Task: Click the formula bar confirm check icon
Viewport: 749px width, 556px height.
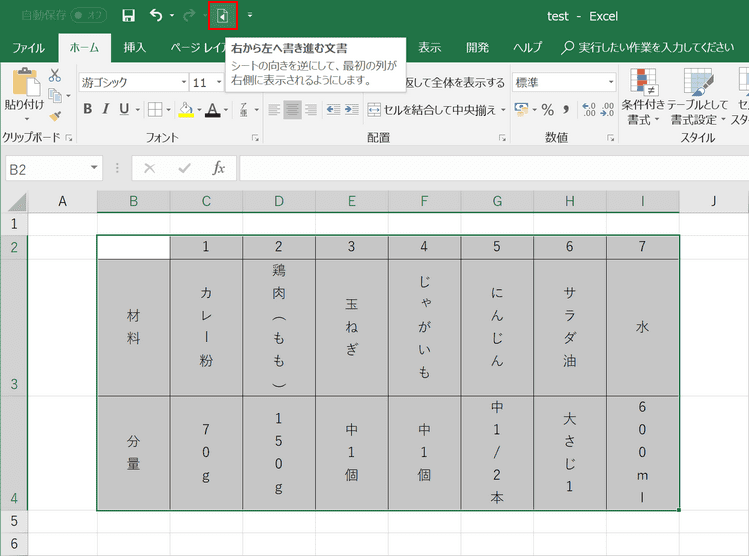Action: point(184,168)
